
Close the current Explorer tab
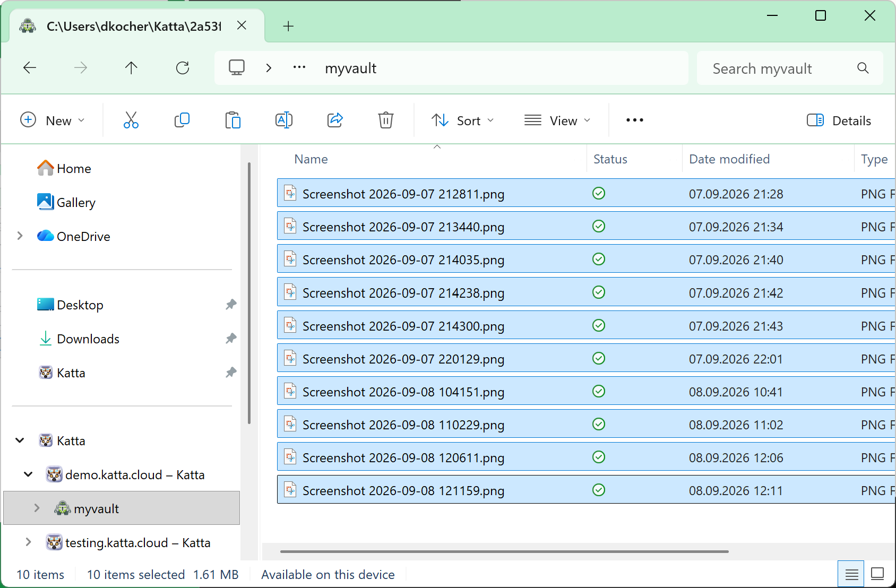pyautogui.click(x=242, y=25)
